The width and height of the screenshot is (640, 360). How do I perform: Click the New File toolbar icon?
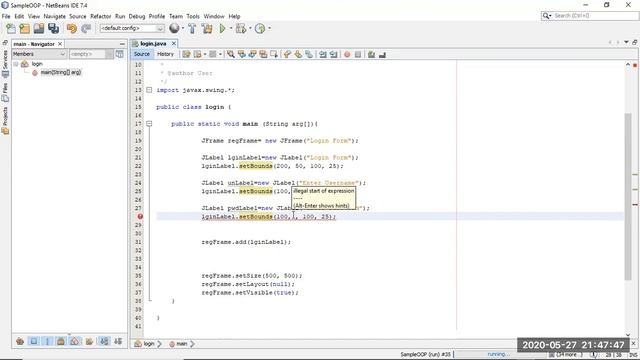coord(11,28)
